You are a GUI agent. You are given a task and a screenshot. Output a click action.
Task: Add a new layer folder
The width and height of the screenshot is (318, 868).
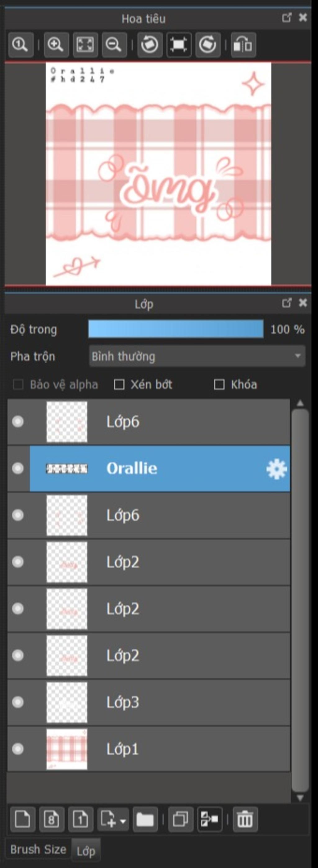(145, 820)
